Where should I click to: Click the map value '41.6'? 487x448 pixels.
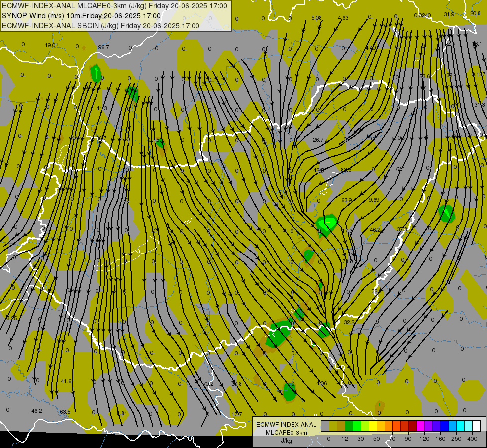(66, 381)
